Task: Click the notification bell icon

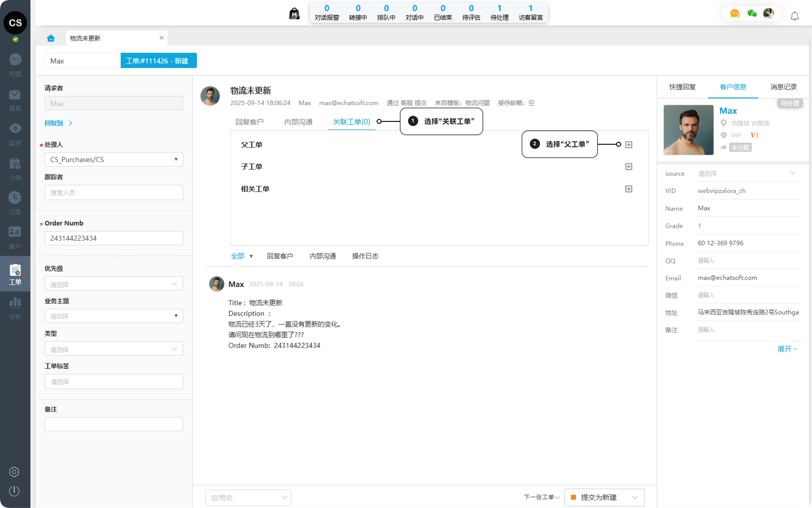Action: [795, 16]
